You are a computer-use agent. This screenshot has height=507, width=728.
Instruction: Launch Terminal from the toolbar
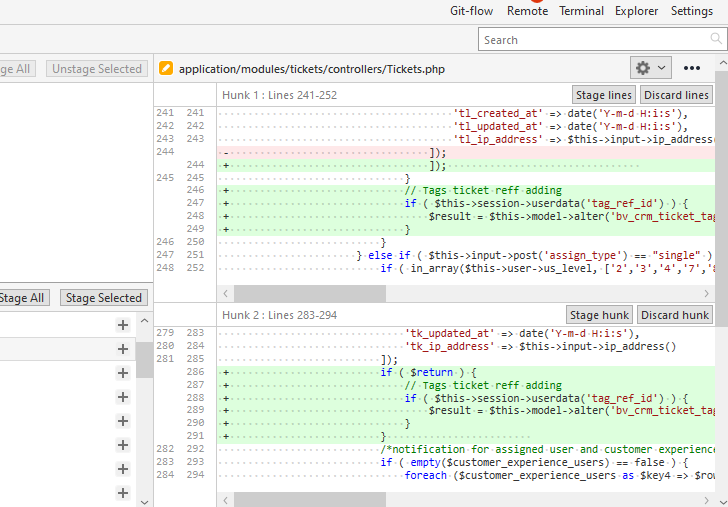[581, 11]
